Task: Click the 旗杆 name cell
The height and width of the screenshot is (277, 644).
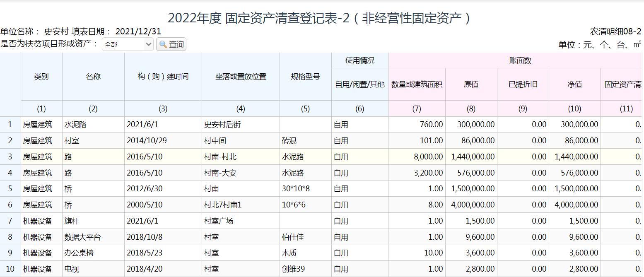Action: [93, 221]
